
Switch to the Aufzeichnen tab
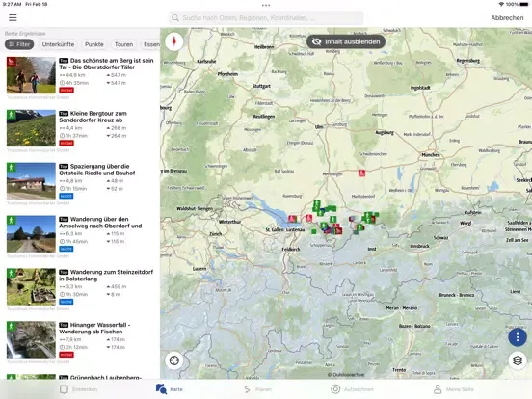[352, 389]
